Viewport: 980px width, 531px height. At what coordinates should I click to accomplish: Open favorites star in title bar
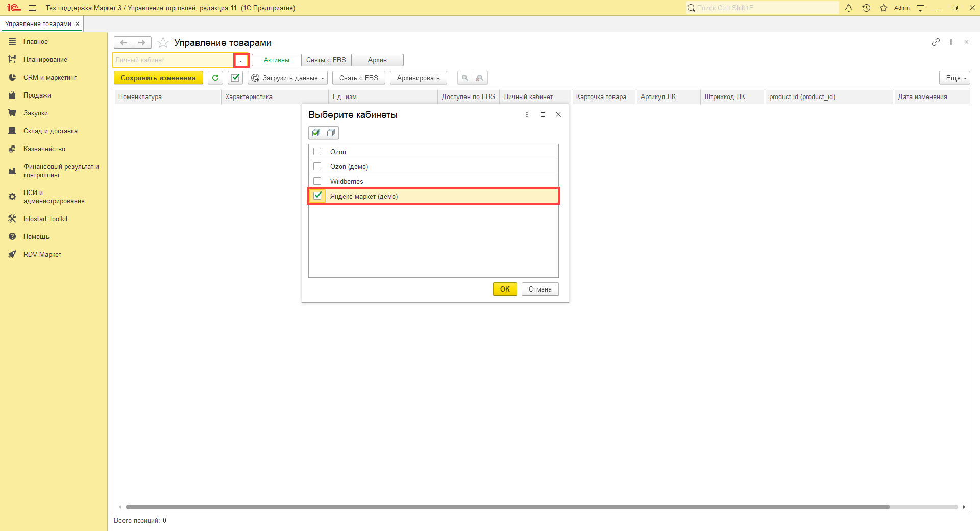(x=884, y=8)
